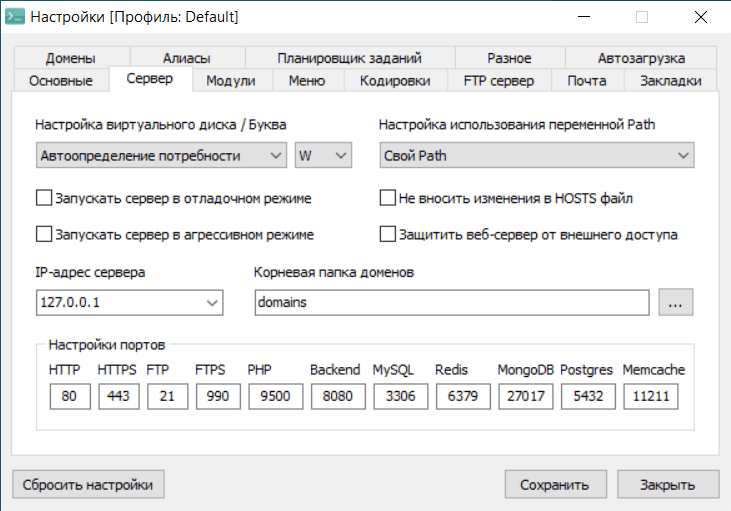Open the Автозагрузка tab
731x511 pixels.
pyautogui.click(x=641, y=58)
